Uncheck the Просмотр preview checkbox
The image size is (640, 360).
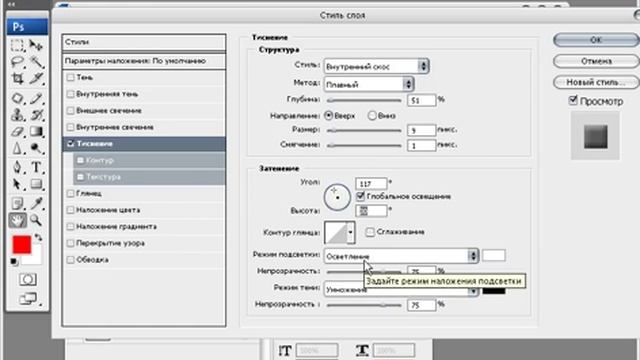(x=573, y=100)
